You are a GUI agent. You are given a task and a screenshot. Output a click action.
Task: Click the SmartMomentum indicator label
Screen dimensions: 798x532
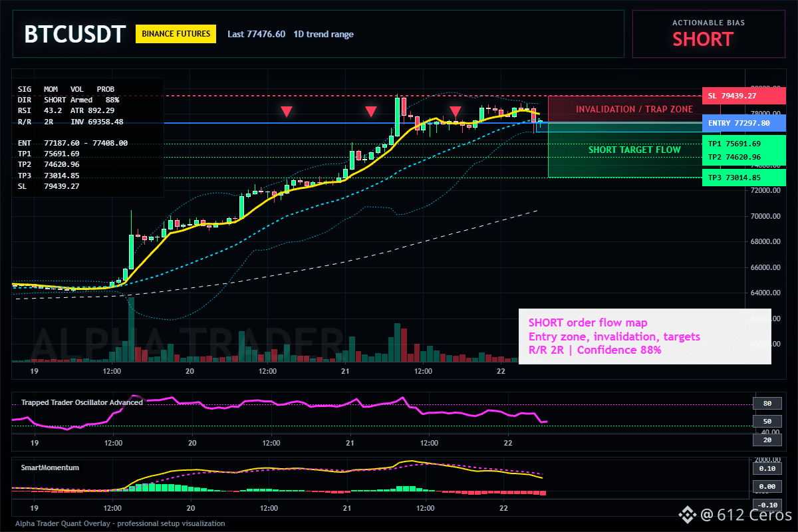51,467
